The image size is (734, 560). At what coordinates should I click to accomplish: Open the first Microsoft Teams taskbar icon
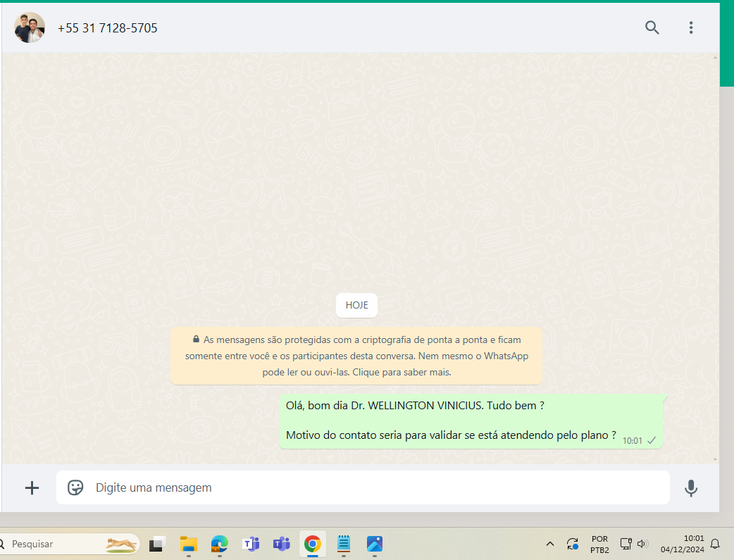pos(251,544)
